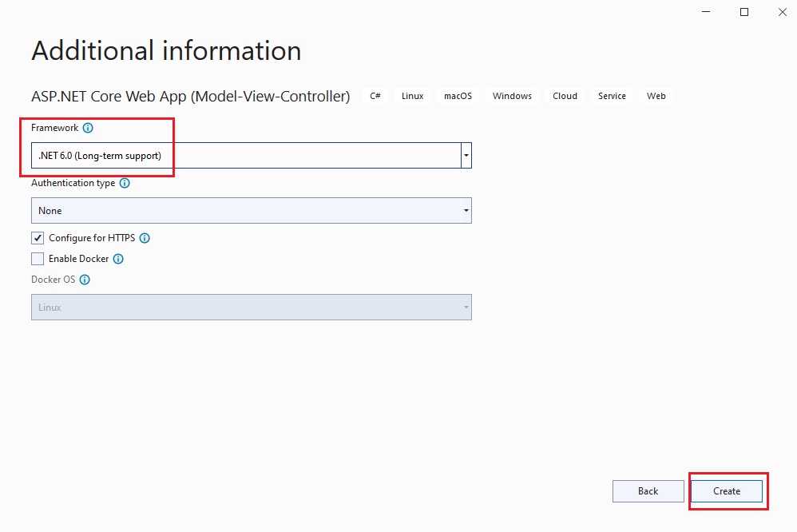
Task: Click the ASP.NET Core Web App template title
Action: pyautogui.click(x=191, y=96)
